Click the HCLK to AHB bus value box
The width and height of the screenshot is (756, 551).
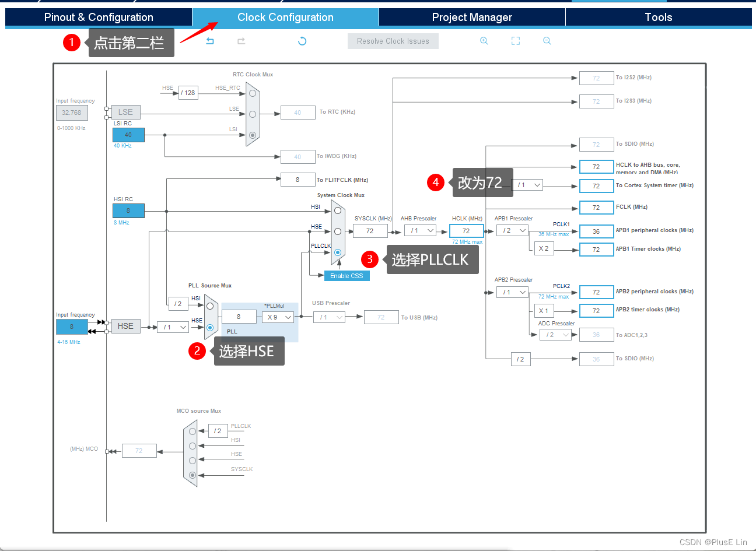pyautogui.click(x=596, y=167)
